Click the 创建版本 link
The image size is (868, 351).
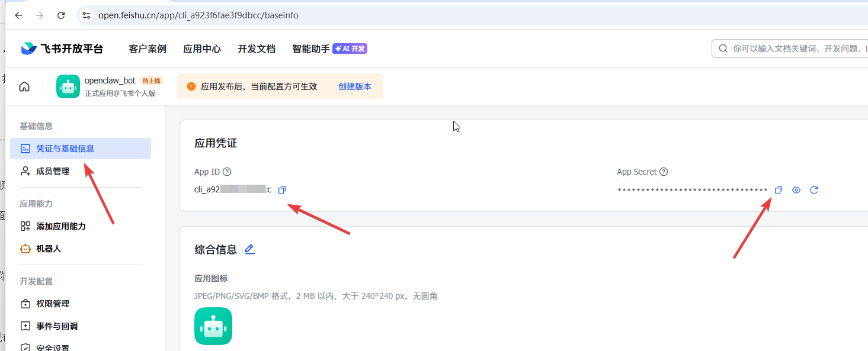point(355,86)
